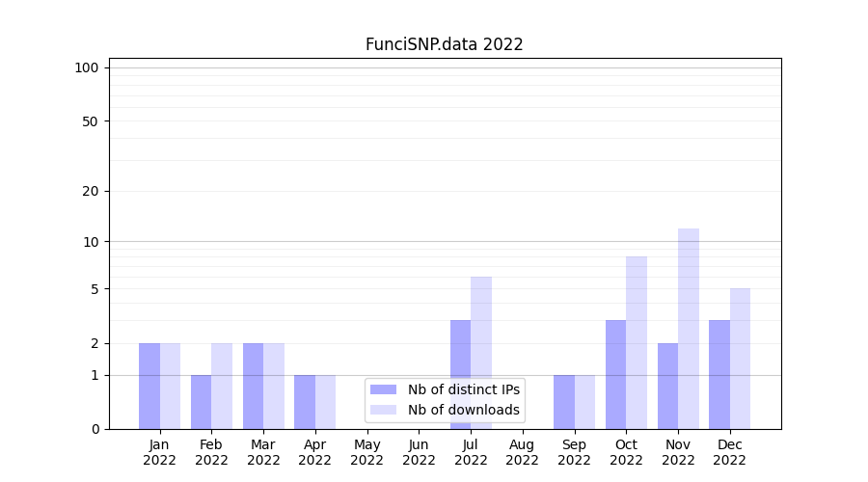
Task: Click the tallest downloads bar in November
Action: coord(689,328)
